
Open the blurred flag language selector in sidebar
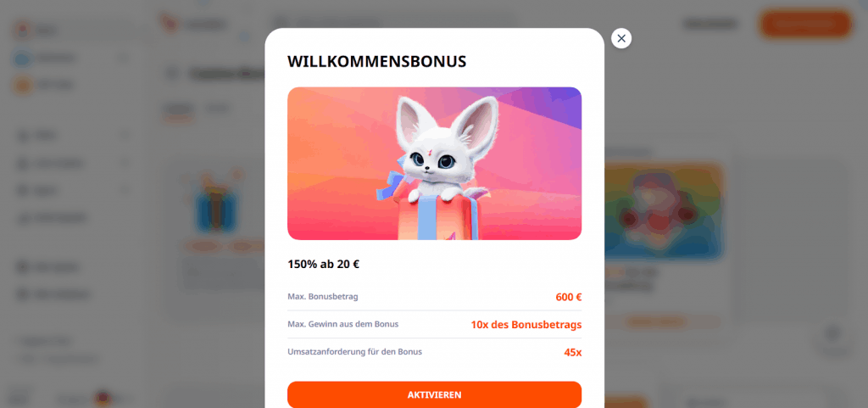click(x=103, y=398)
